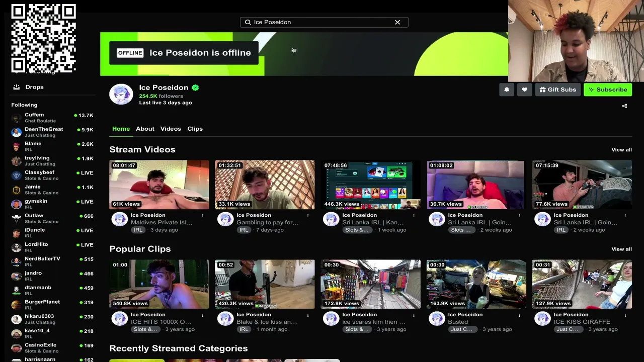644x362 pixels.
Task: Click channel avatar beside Busted clip
Action: click(436, 319)
